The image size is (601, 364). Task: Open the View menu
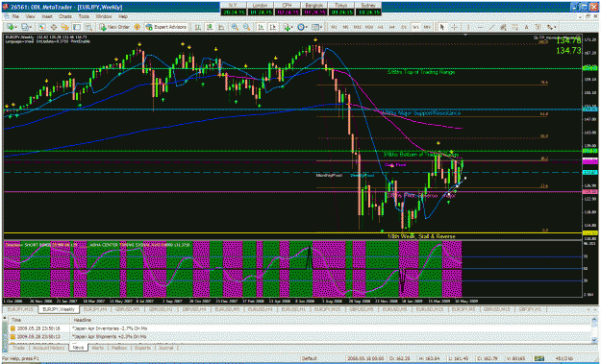(x=31, y=17)
